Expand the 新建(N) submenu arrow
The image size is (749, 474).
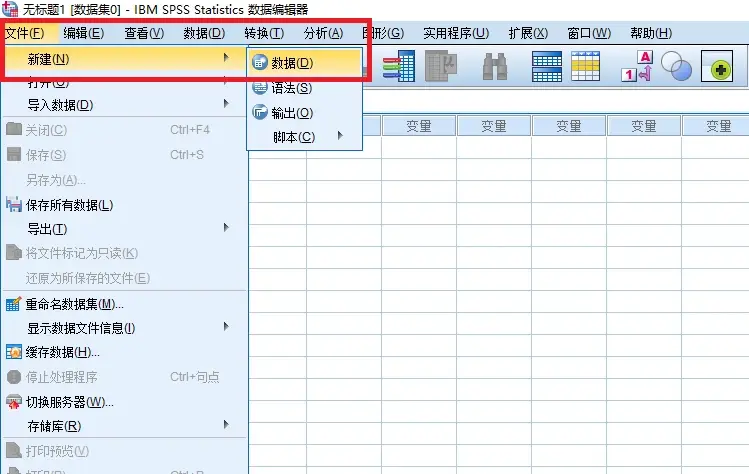click(226, 58)
